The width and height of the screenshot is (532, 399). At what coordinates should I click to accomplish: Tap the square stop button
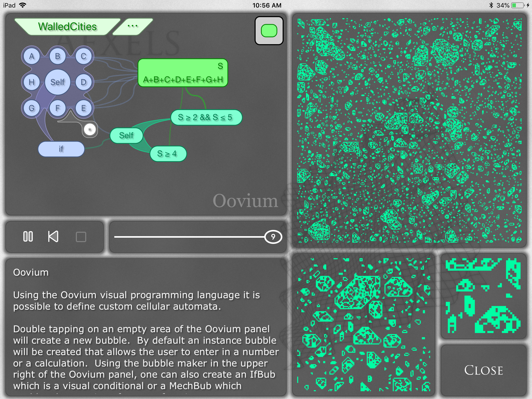pos(81,237)
